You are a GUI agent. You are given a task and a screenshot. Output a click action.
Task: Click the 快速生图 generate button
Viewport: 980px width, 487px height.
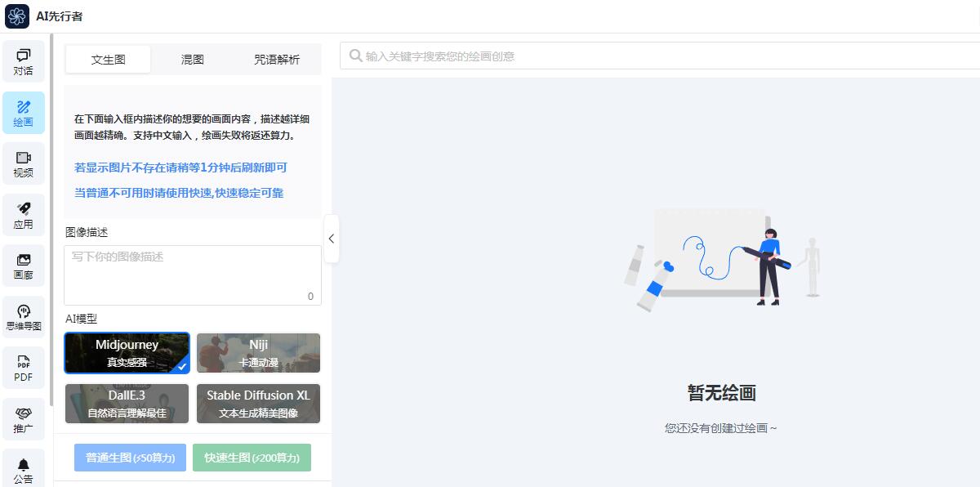[x=252, y=458]
